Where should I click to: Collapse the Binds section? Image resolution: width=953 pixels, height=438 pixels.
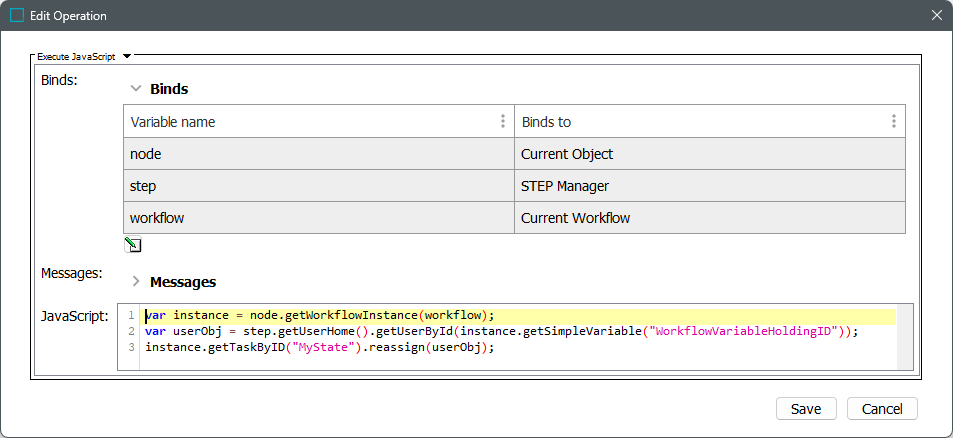136,89
